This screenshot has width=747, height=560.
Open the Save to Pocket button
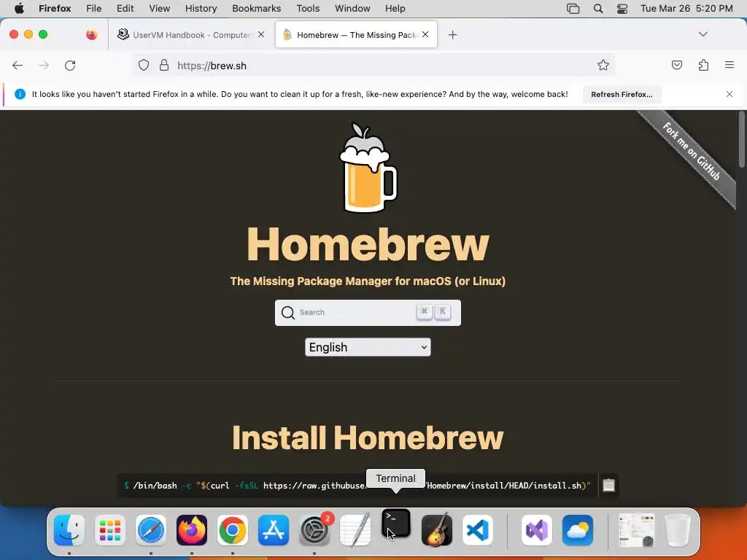tap(677, 65)
